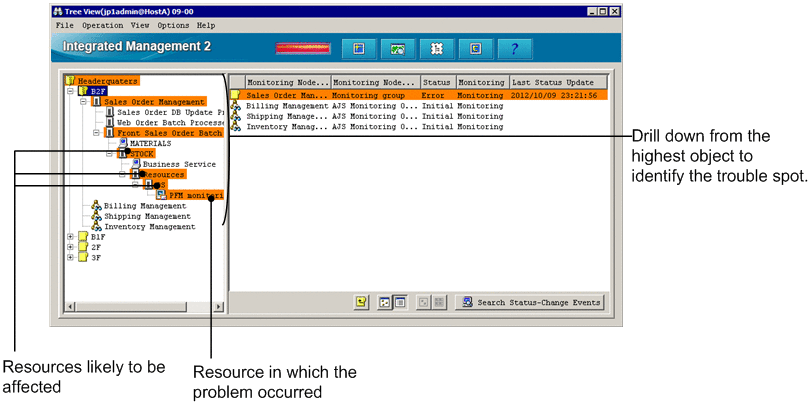The height and width of the screenshot is (406, 812).
Task: Open the View menu
Action: pyautogui.click(x=140, y=25)
